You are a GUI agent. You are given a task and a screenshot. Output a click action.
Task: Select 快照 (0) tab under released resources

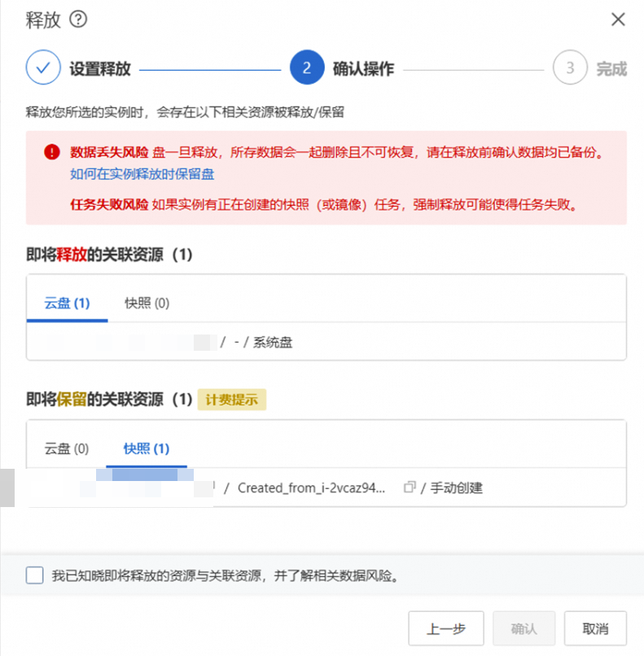click(147, 304)
